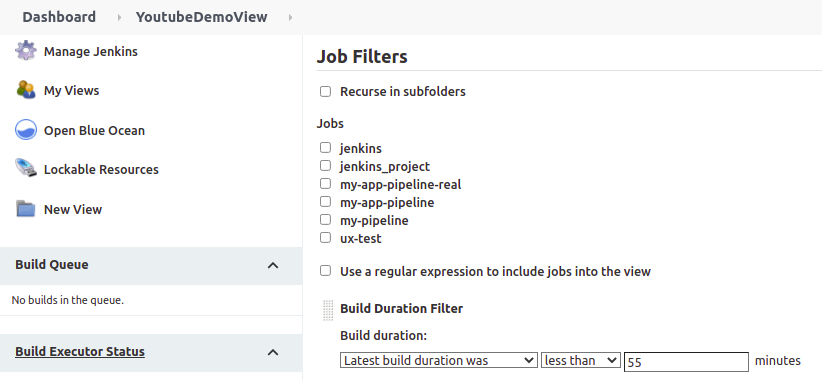Screen dimensions: 822x380
Task: Enable regular expression job inclusion checkbox
Action: 326,271
